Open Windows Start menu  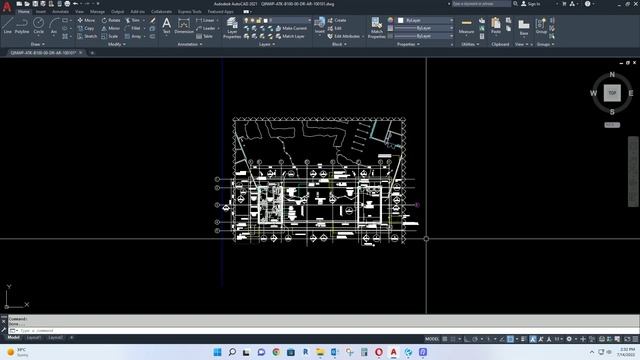click(218, 352)
